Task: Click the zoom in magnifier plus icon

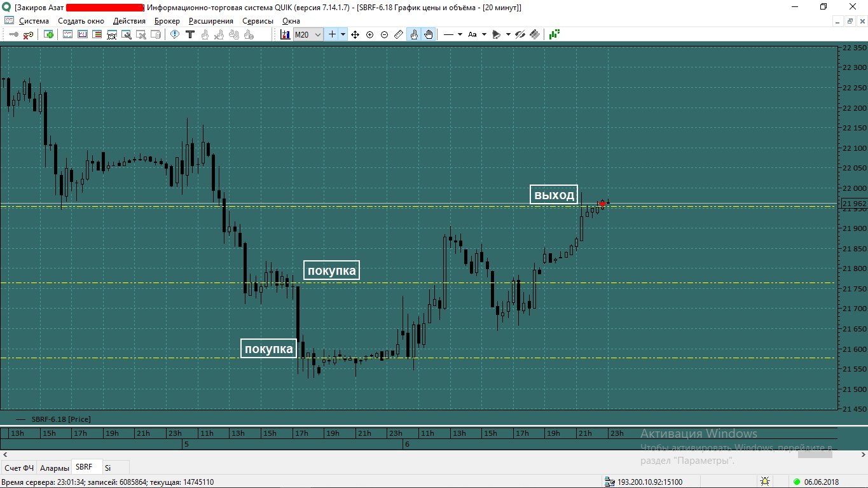Action: pyautogui.click(x=370, y=34)
